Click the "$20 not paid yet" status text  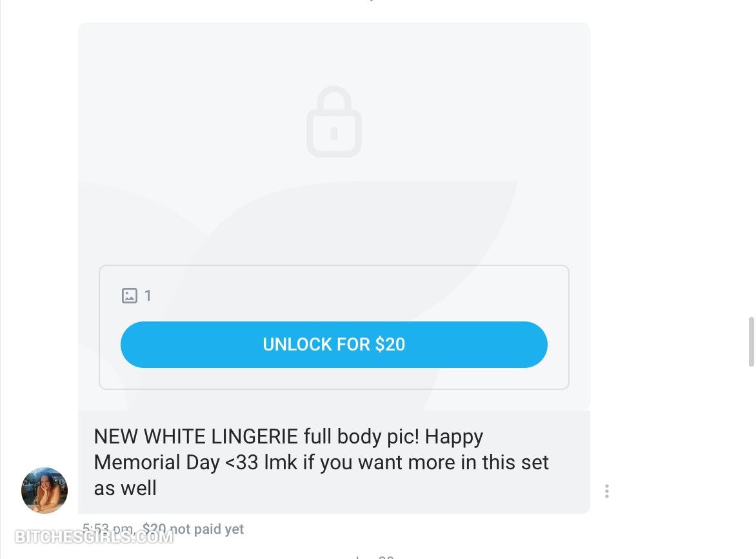point(193,529)
